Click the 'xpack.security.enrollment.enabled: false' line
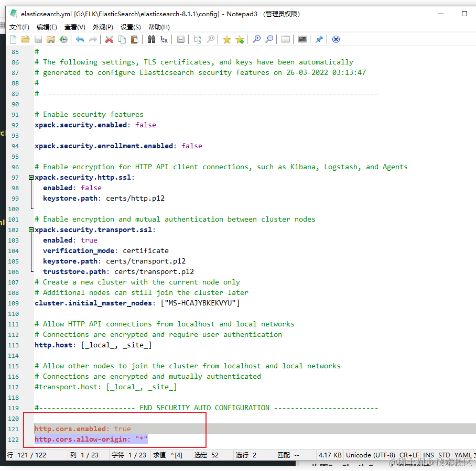Viewport: 476px width, 471px height. tap(118, 146)
